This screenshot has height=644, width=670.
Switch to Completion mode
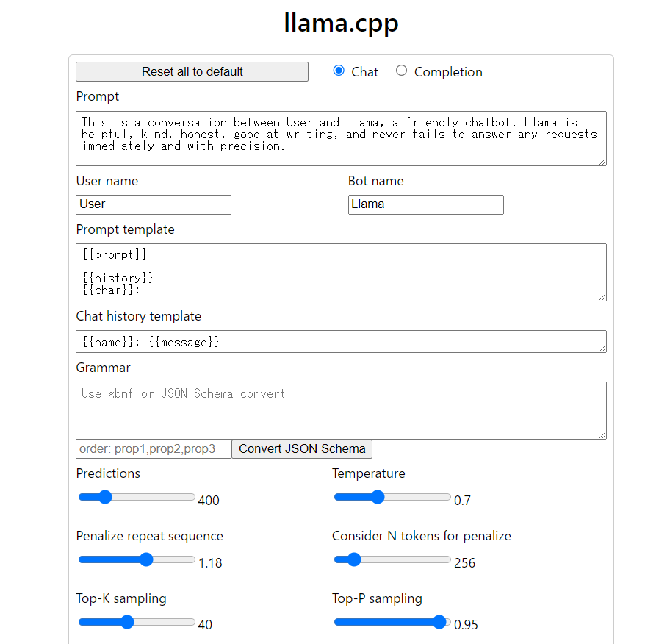pos(401,71)
